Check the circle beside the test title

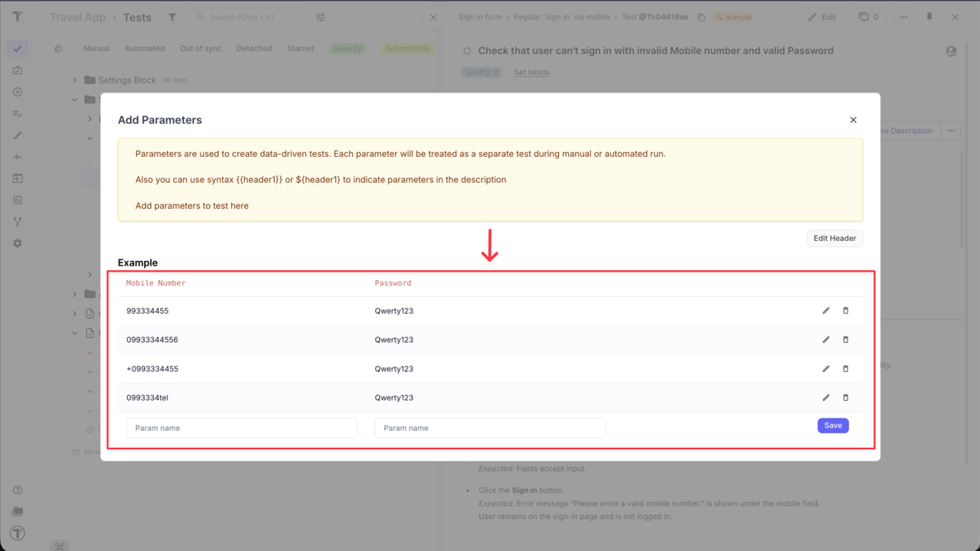pos(467,51)
